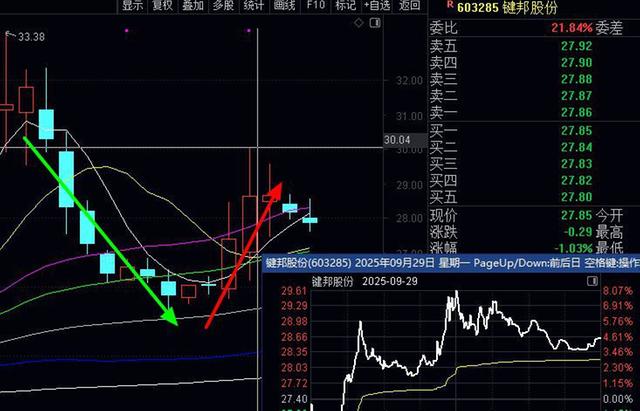Click the 28.03 price on popup axis
The image size is (640, 411).
point(294,368)
